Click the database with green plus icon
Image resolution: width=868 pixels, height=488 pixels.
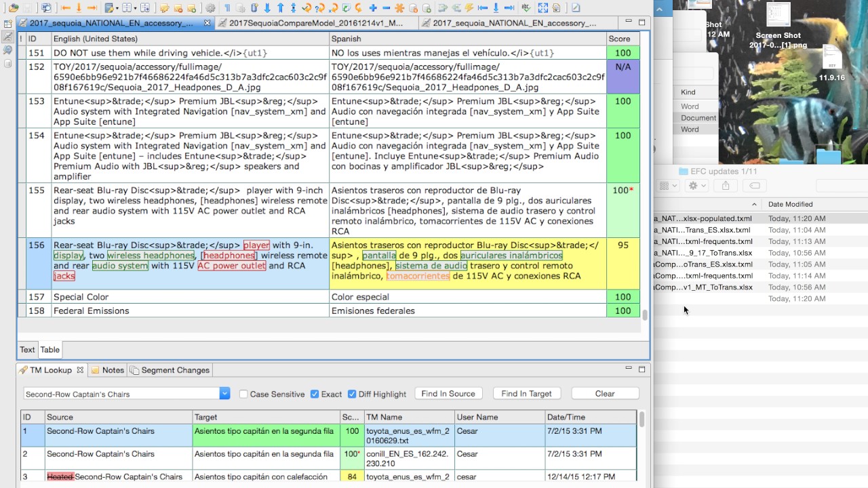[427, 8]
